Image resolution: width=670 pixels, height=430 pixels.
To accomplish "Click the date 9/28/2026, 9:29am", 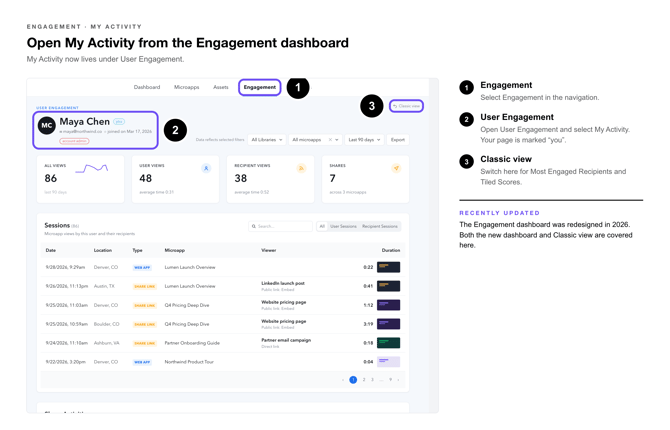I will pyautogui.click(x=65, y=267).
